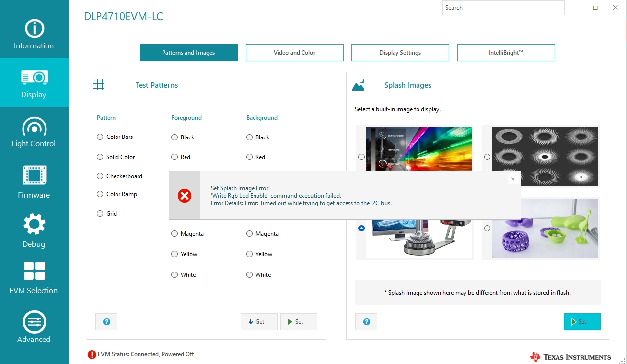627x364 pixels.
Task: Switch to the Video and Color tab
Action: [x=295, y=53]
